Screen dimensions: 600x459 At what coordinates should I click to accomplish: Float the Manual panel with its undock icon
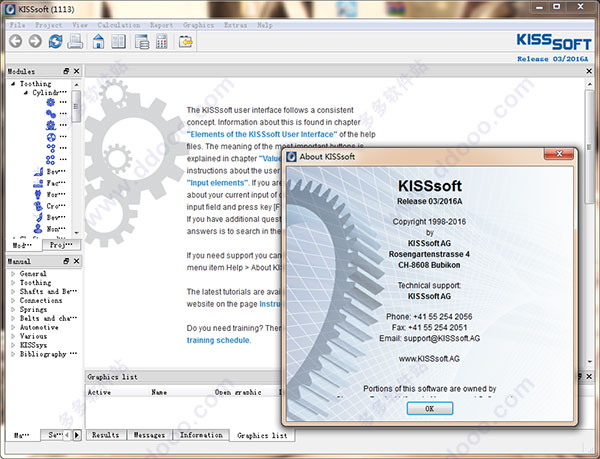coord(66,261)
